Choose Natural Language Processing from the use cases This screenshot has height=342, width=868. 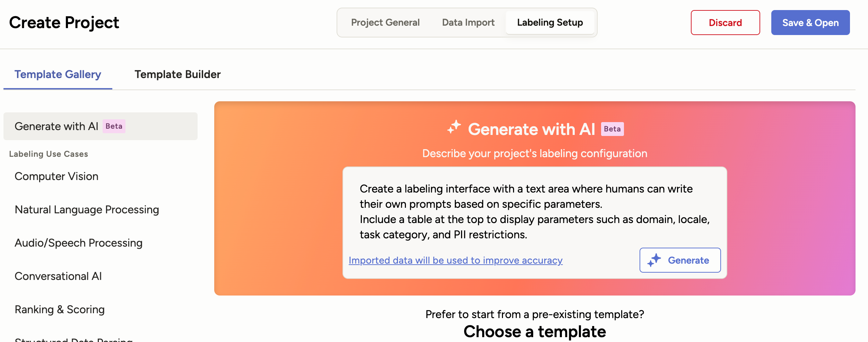coord(87,210)
